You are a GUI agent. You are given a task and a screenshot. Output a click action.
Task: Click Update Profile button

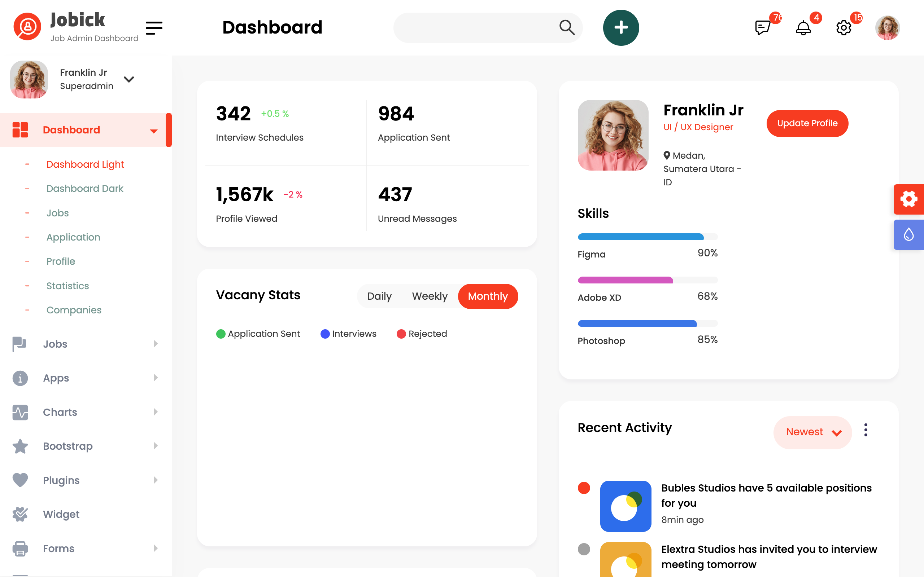click(x=807, y=123)
